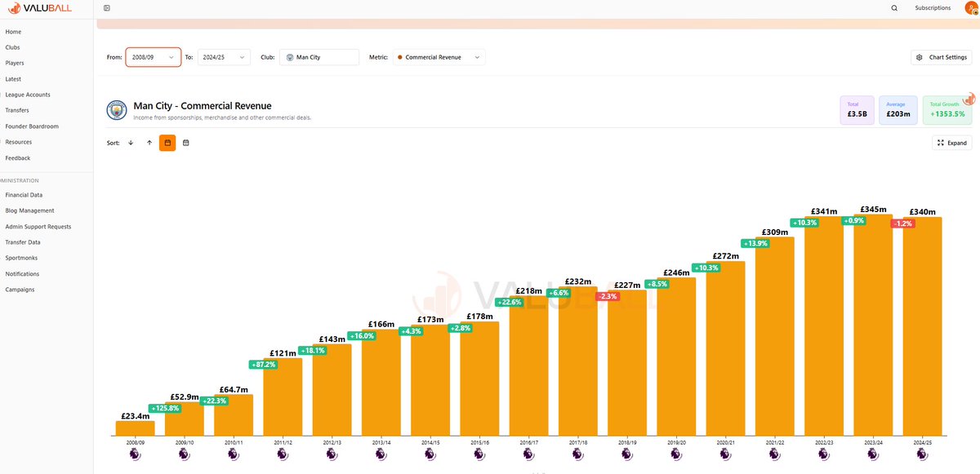The image size is (980, 474).
Task: Open Latest in the sidebar
Action: click(x=13, y=79)
